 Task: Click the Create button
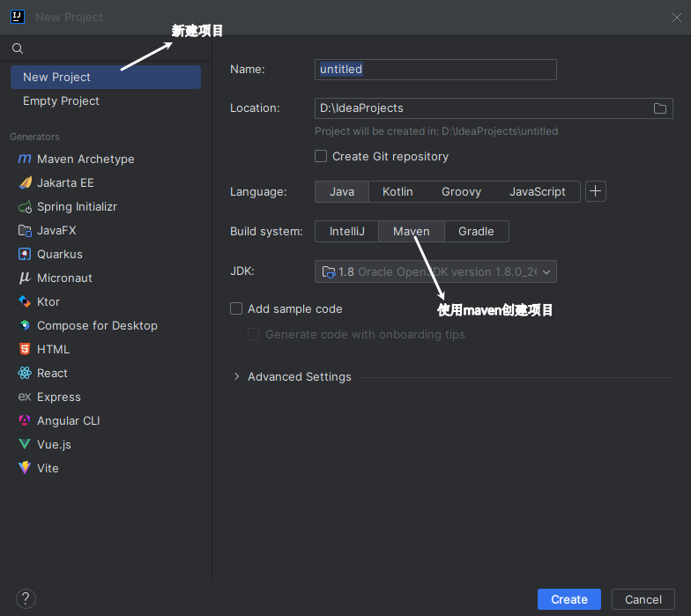[x=569, y=599]
